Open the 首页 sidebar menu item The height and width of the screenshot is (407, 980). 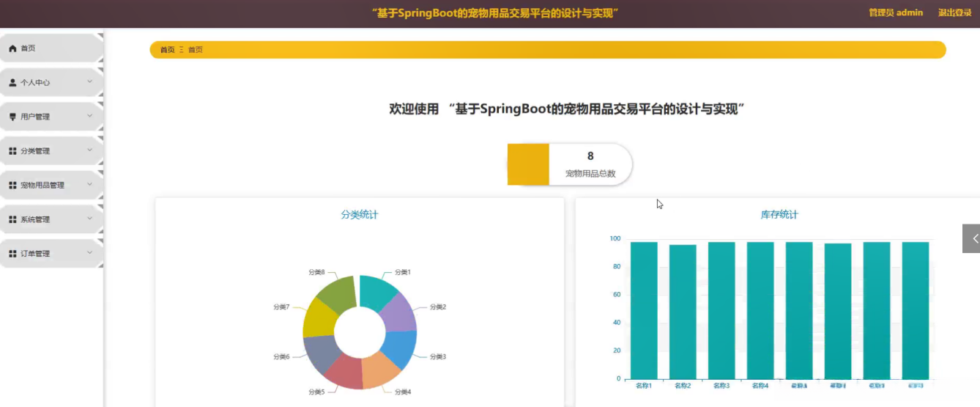[x=51, y=48]
